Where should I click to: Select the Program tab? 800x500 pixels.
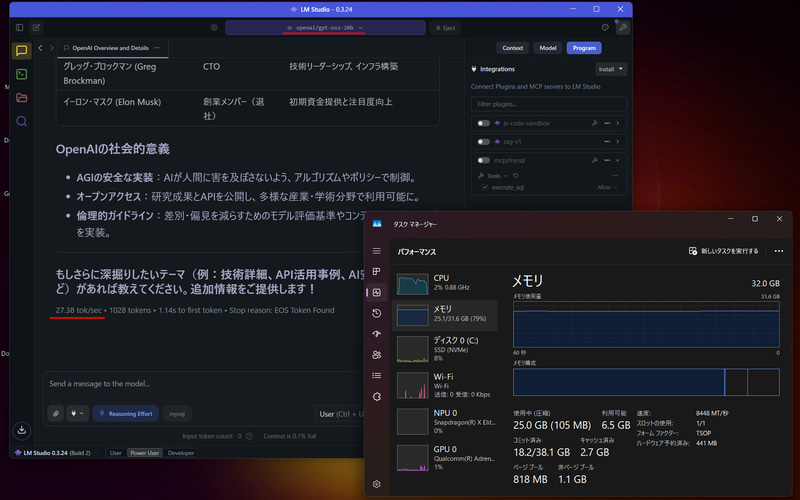coord(584,48)
